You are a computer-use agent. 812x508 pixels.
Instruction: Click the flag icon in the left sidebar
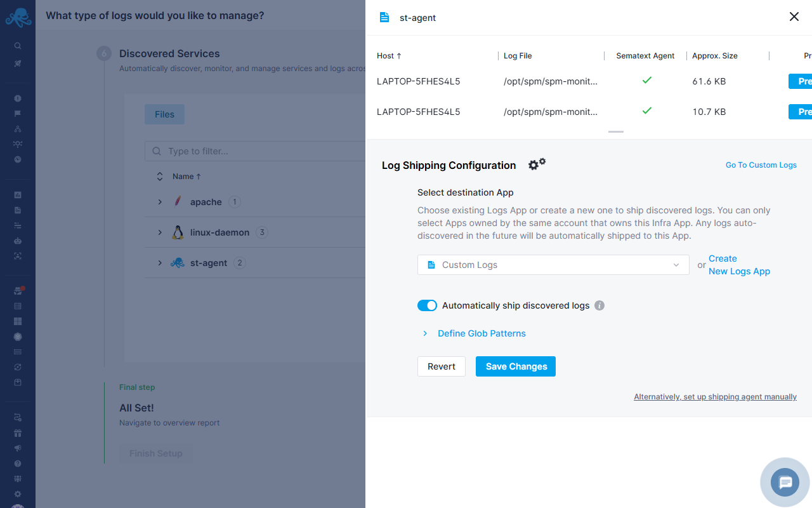pyautogui.click(x=18, y=114)
